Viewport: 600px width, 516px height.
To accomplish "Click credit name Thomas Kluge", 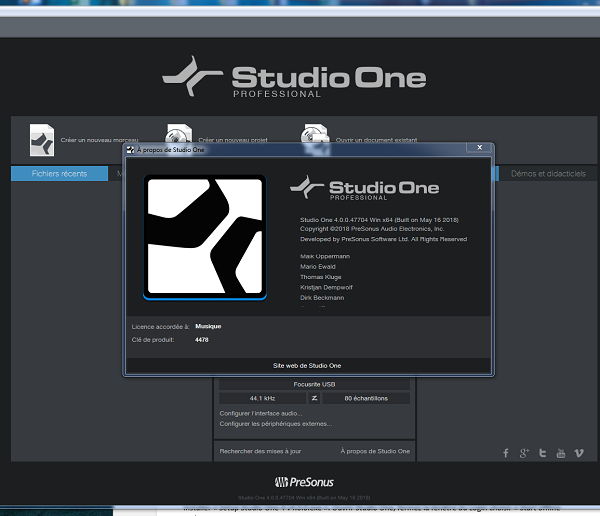I will click(321, 277).
